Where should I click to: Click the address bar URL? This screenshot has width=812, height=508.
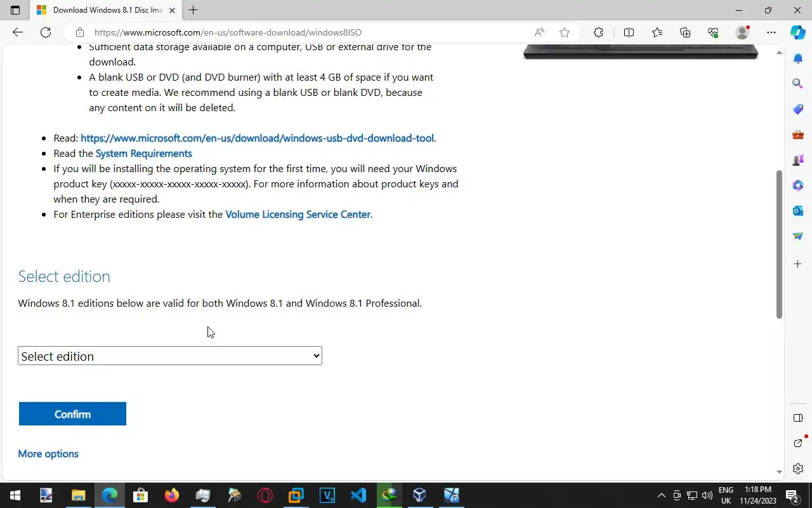pos(228,32)
